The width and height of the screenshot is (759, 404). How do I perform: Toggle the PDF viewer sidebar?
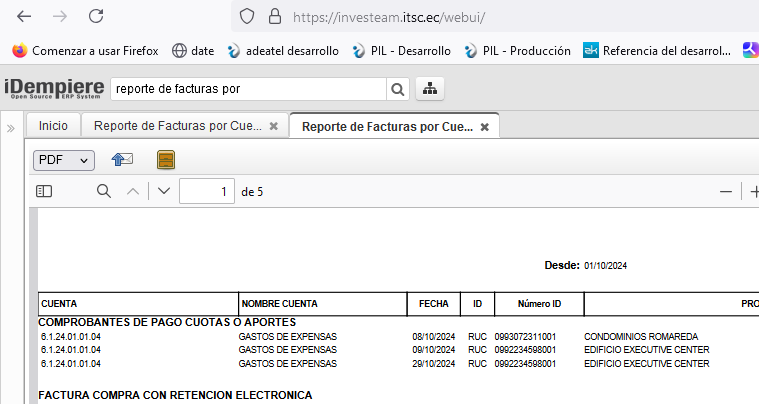click(x=44, y=191)
